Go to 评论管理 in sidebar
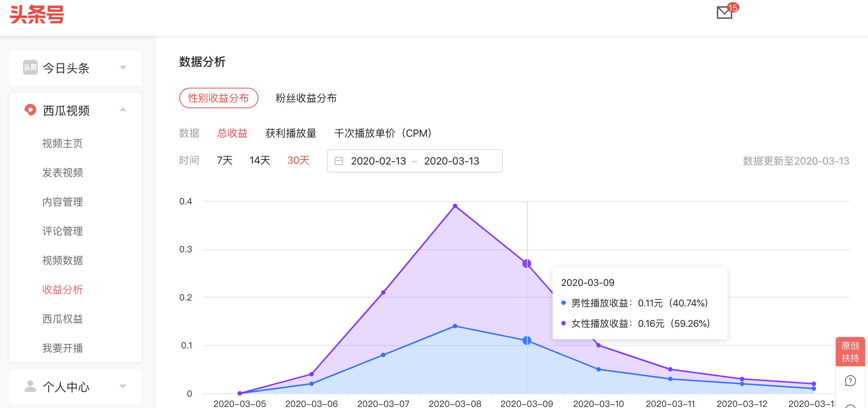 63,231
